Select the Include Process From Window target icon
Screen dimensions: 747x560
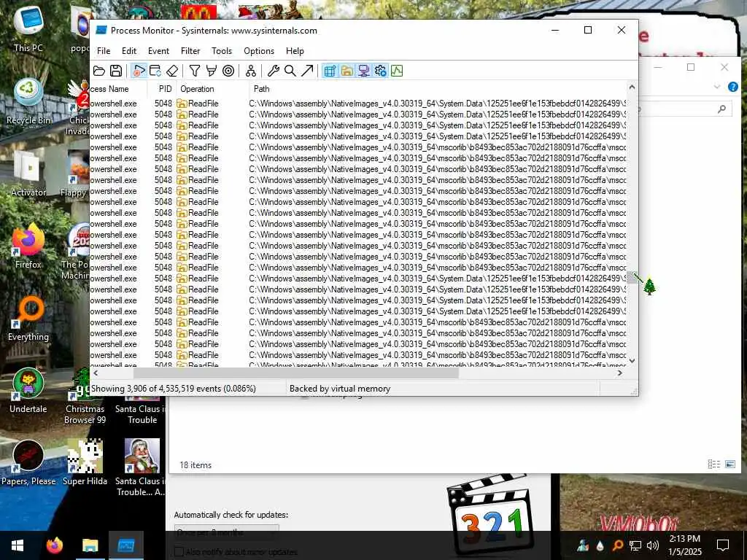coord(228,71)
